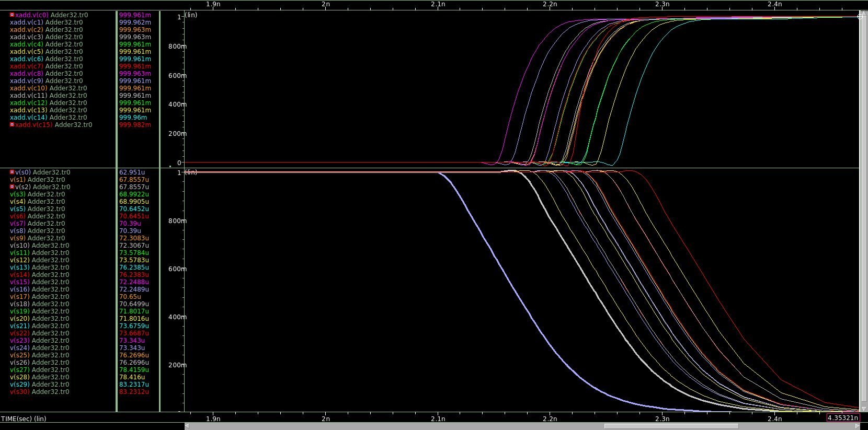This screenshot has width=868, height=430.
Task: Select signal xadd.v(c15) in the list
Action: coord(53,125)
